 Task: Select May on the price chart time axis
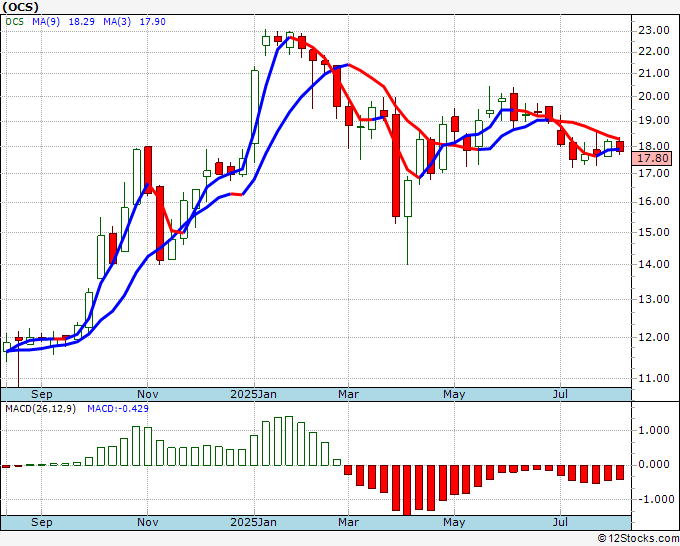[454, 394]
